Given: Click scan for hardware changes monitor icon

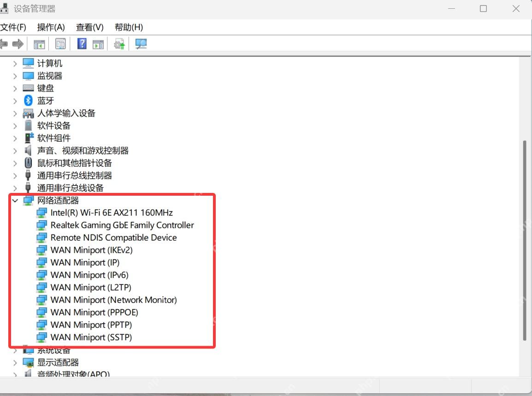Looking at the screenshot, I should pos(141,44).
